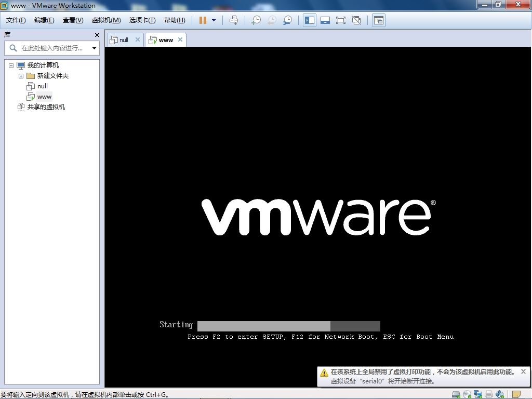Open the snapshot manager
The height and width of the screenshot is (399, 532).
point(287,20)
